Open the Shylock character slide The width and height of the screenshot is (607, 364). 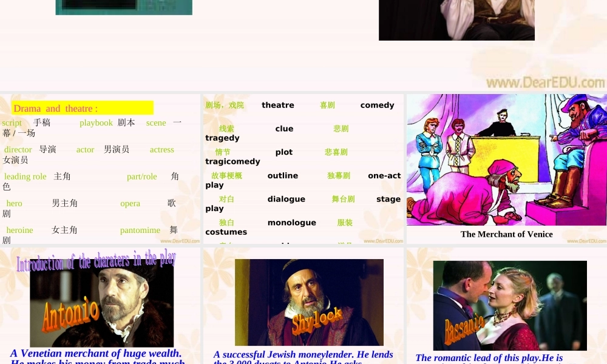pyautogui.click(x=303, y=306)
